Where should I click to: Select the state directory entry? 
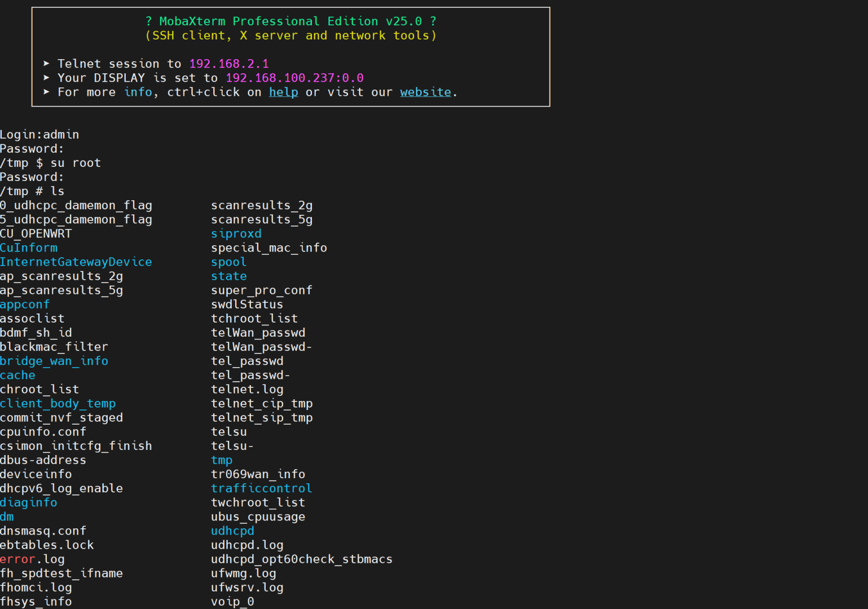229,276
